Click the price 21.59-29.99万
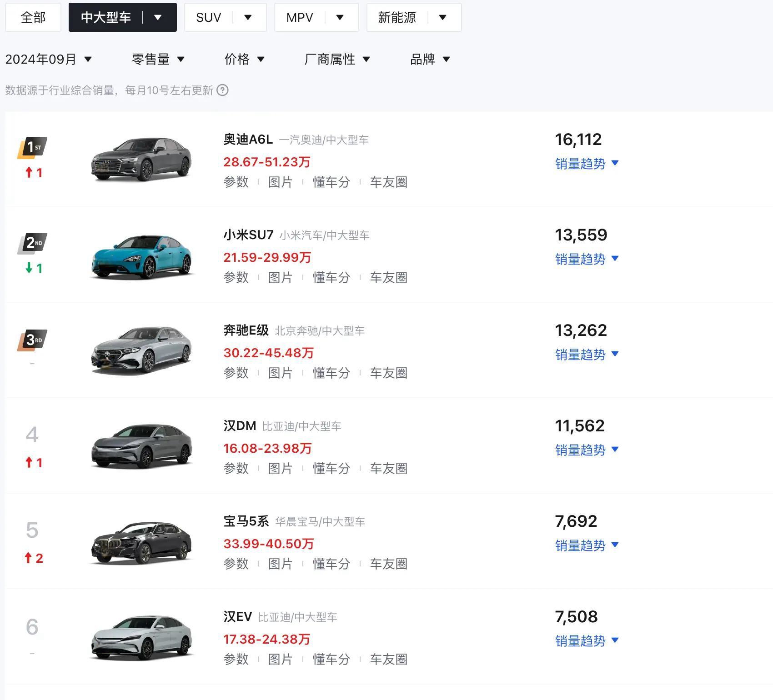Image resolution: width=773 pixels, height=700 pixels. [x=267, y=257]
